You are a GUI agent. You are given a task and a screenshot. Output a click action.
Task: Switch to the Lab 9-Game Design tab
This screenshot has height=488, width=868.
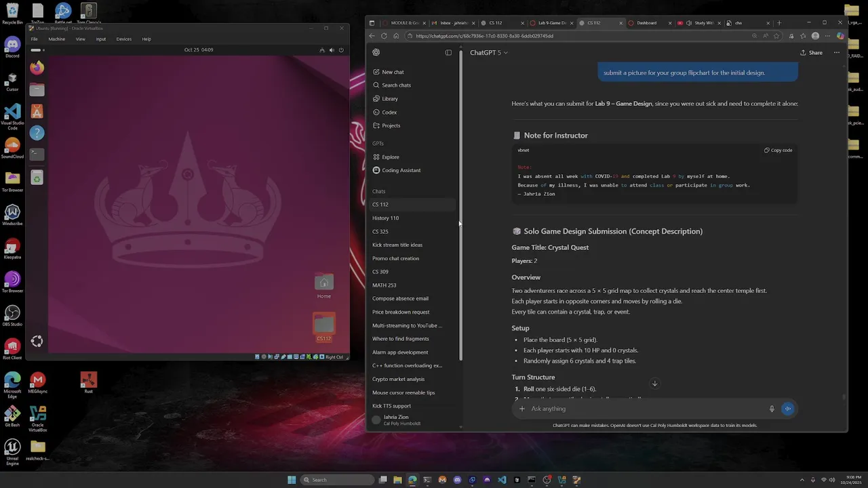[552, 23]
